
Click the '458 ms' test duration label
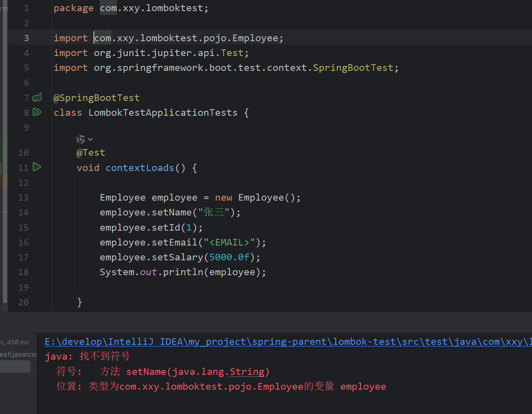[17, 342]
